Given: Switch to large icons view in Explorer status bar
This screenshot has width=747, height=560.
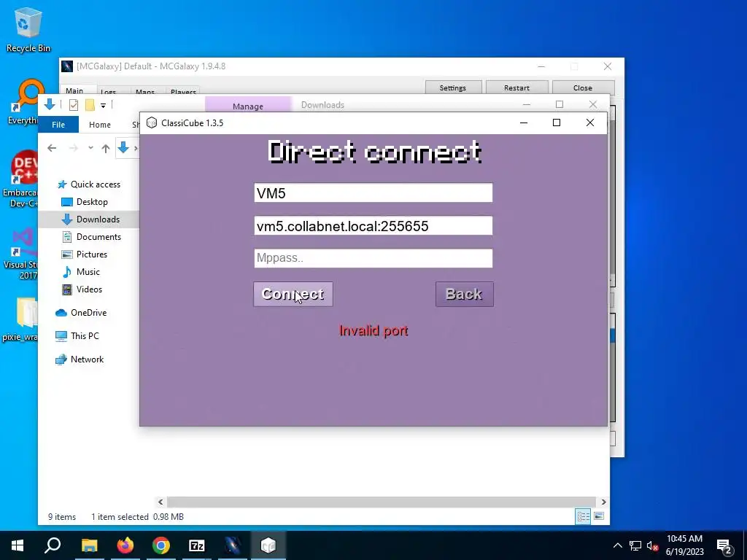Looking at the screenshot, I should (x=599, y=517).
